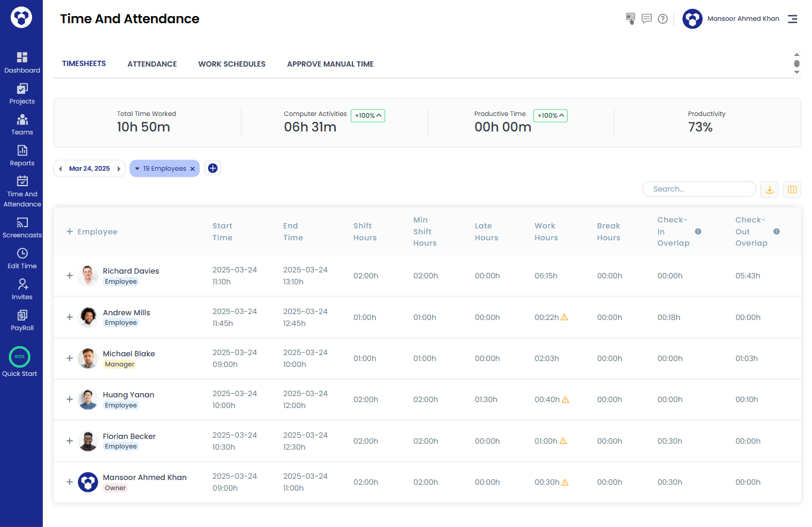Select the Approve Manual Time tab
812x527 pixels.
[x=330, y=64]
